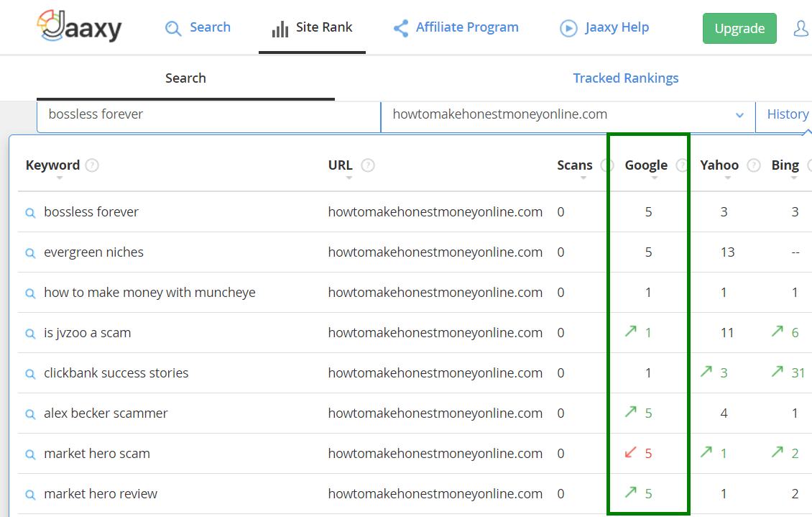
Task: Click the market hero scam keyword
Action: click(x=97, y=453)
